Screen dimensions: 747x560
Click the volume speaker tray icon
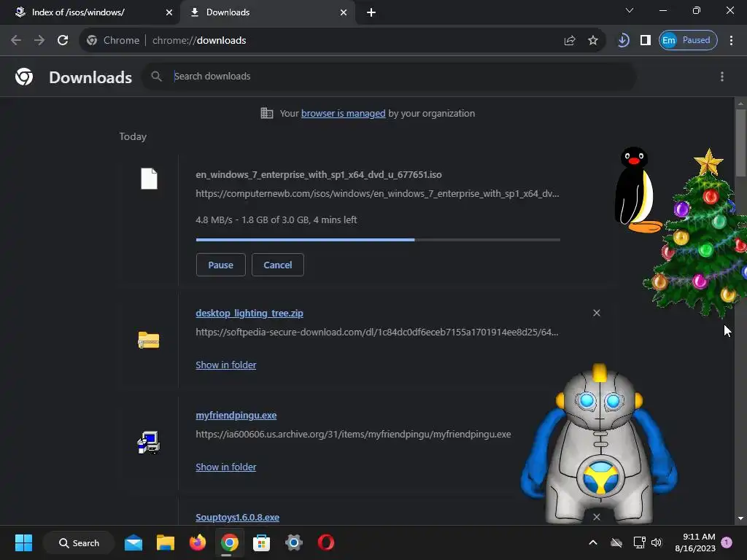coord(657,542)
